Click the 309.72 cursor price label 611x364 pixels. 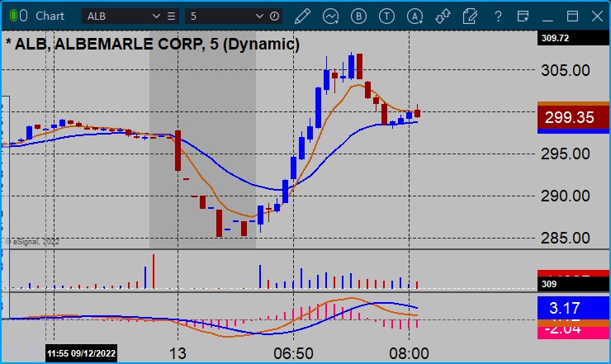573,38
